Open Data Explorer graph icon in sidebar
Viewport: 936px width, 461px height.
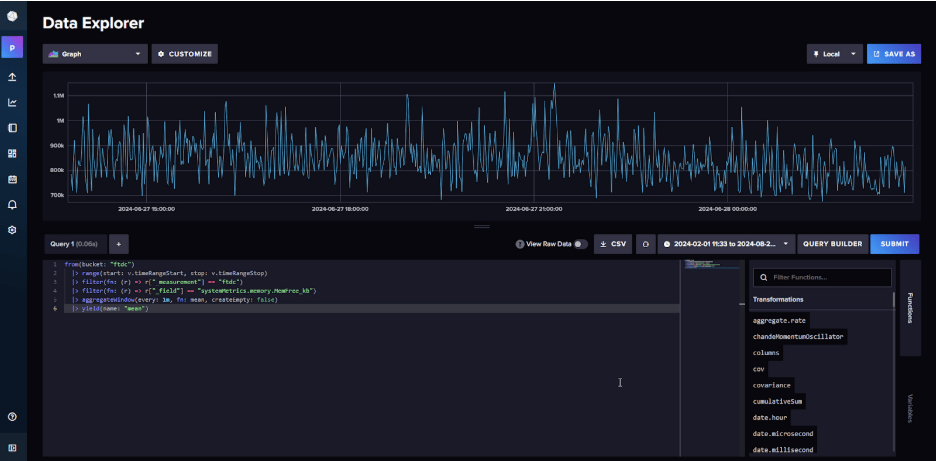pyautogui.click(x=12, y=102)
